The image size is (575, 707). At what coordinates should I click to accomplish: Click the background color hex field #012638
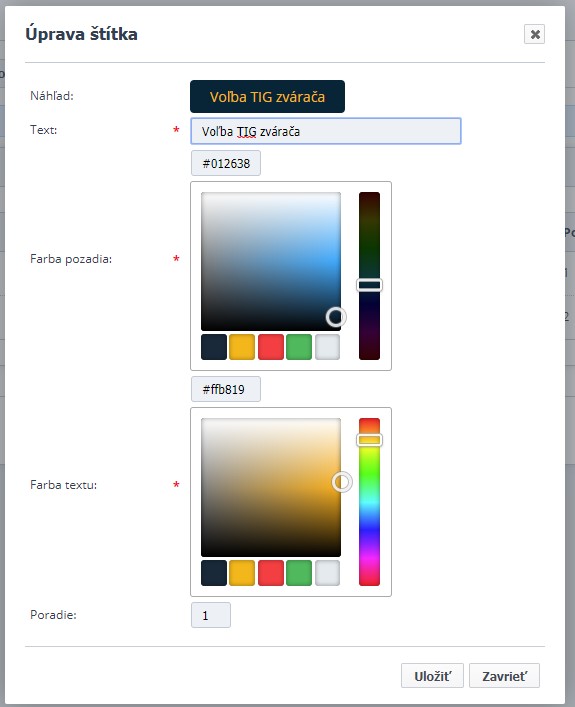(x=226, y=163)
